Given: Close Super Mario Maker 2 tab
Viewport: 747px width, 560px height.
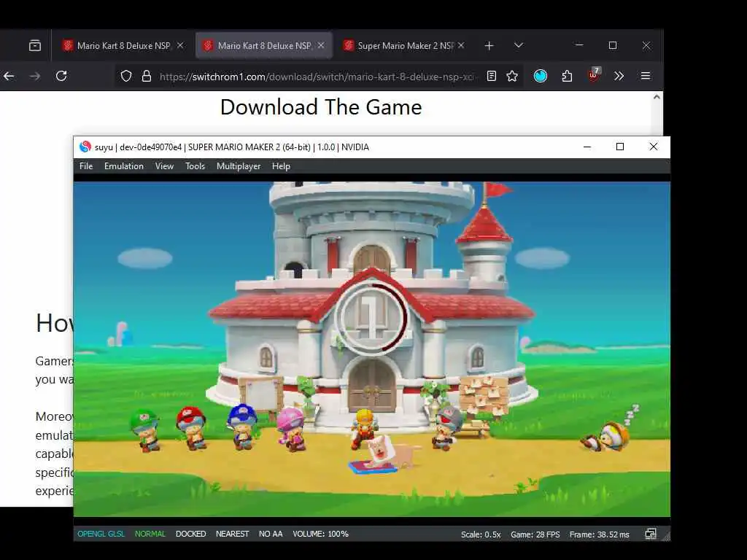Looking at the screenshot, I should [461, 45].
